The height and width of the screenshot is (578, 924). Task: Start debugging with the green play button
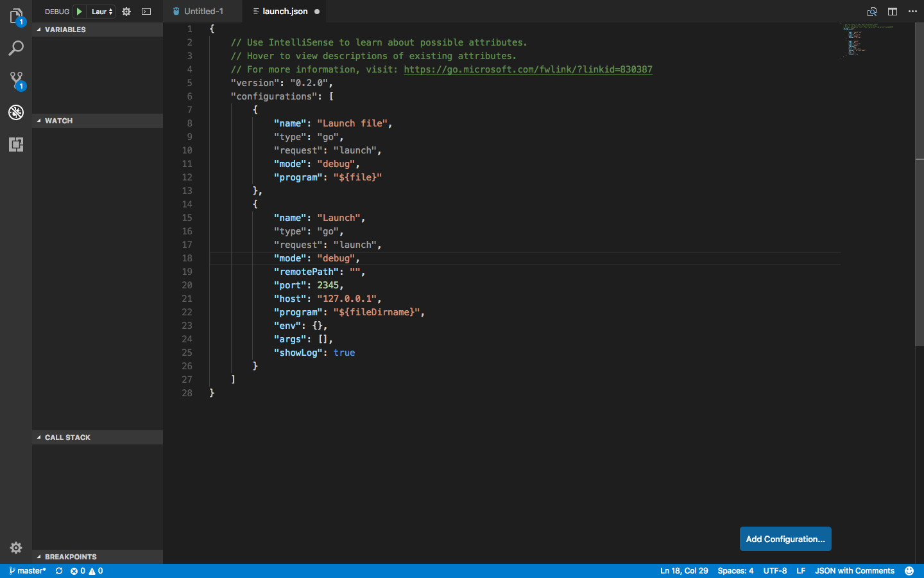(80, 11)
